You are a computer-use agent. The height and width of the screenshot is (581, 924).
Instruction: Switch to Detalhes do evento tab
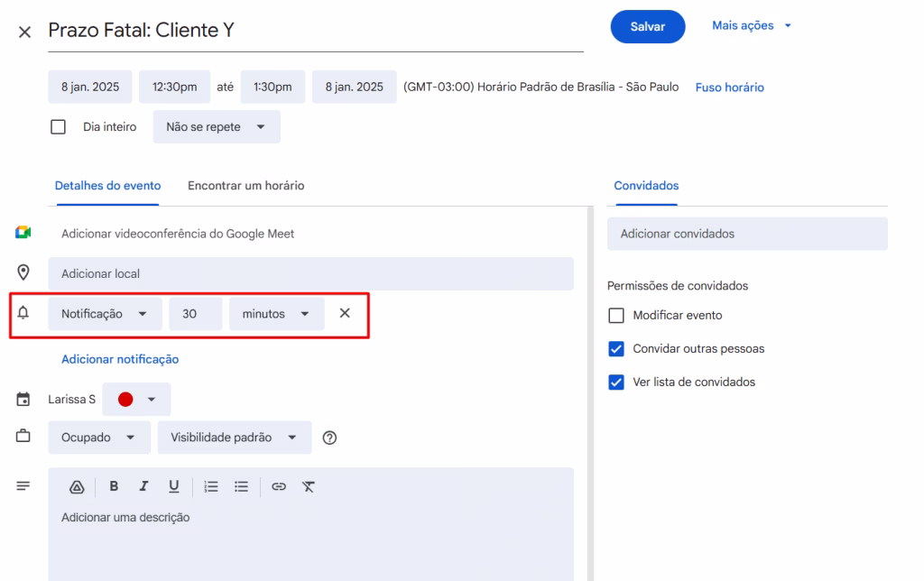click(108, 186)
